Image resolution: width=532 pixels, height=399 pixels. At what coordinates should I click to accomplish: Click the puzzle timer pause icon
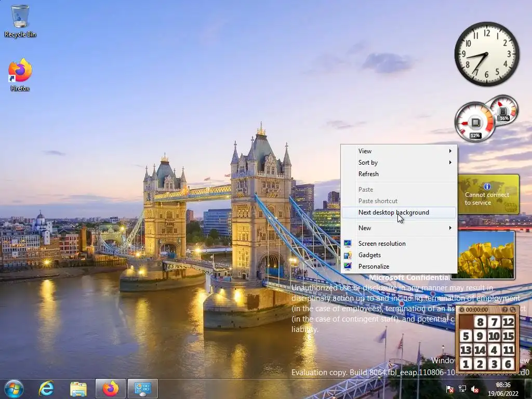pyautogui.click(x=462, y=310)
